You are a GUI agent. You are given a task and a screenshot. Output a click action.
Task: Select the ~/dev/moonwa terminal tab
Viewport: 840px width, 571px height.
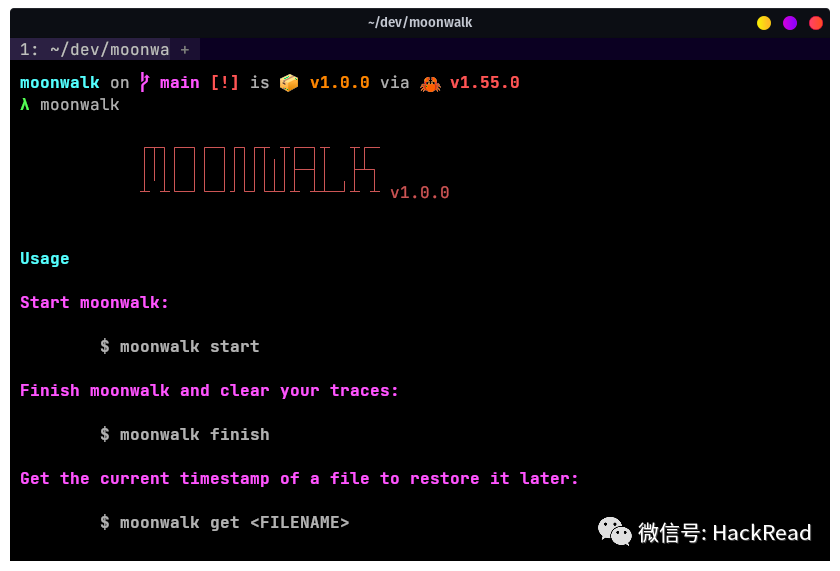coord(94,49)
